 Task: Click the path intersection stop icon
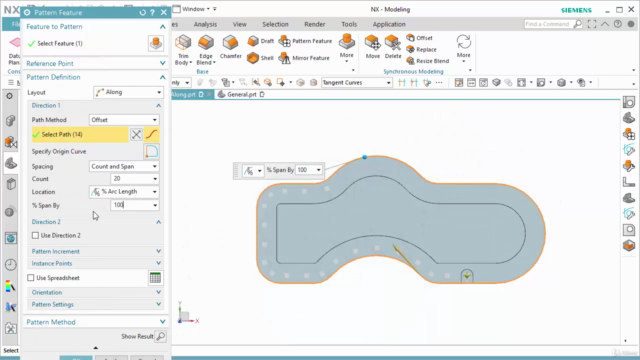pos(136,134)
